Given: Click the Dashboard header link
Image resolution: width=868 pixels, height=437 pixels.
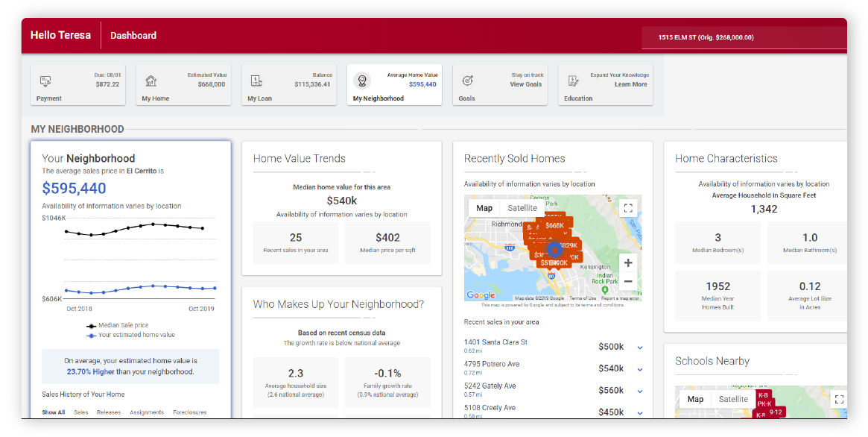Looking at the screenshot, I should tap(133, 36).
